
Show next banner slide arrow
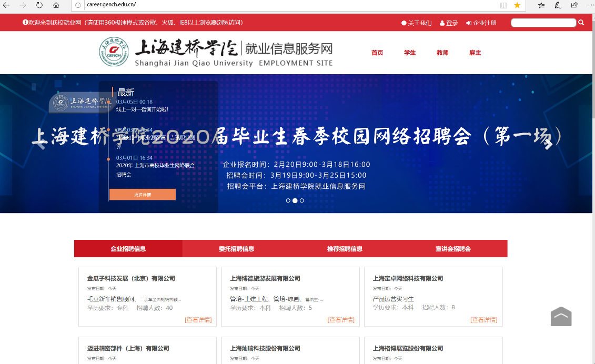click(548, 144)
